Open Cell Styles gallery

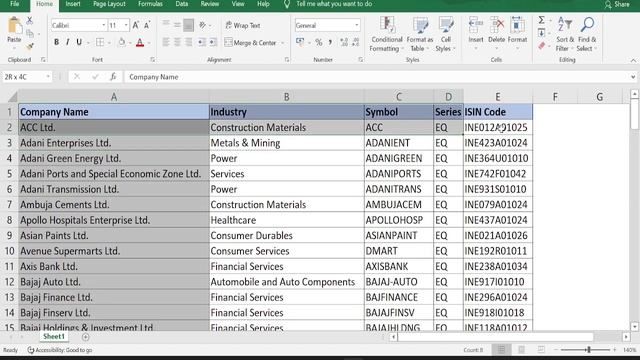coord(445,34)
